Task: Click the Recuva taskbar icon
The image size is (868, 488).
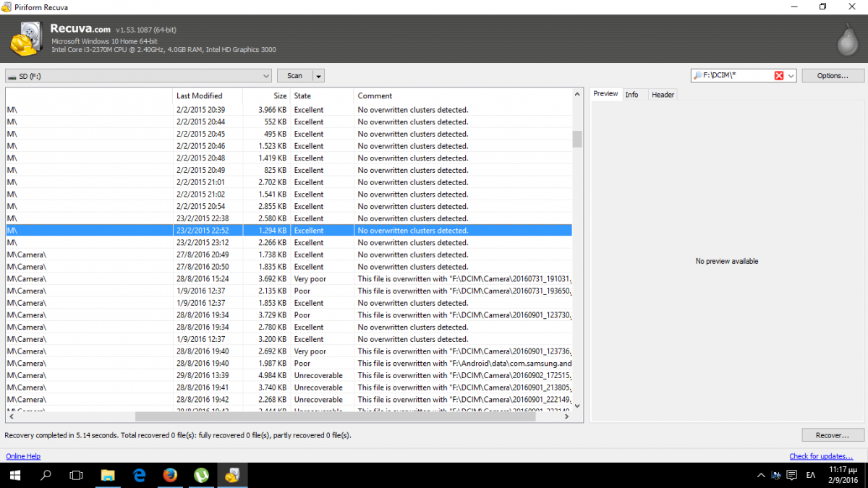Action: pyautogui.click(x=232, y=475)
